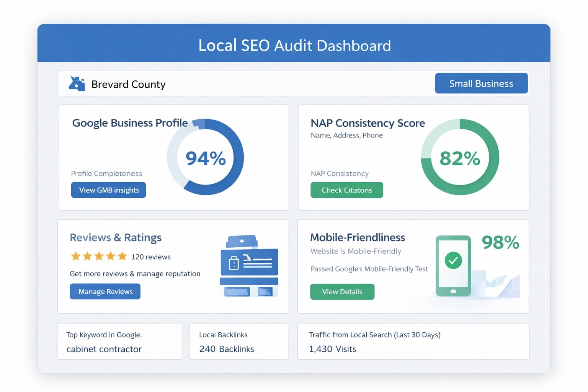Expand the NAP Consistency Score card
This screenshot has height=392, width=588.
[367, 123]
